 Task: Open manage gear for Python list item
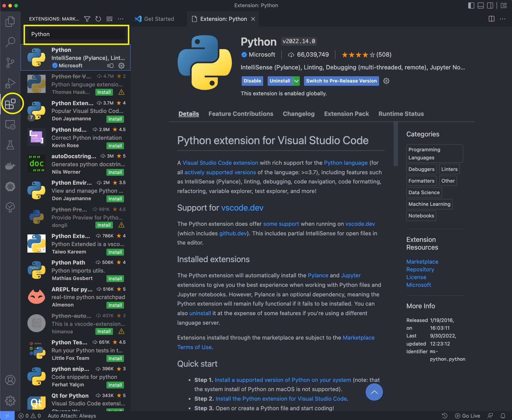pyautogui.click(x=122, y=66)
